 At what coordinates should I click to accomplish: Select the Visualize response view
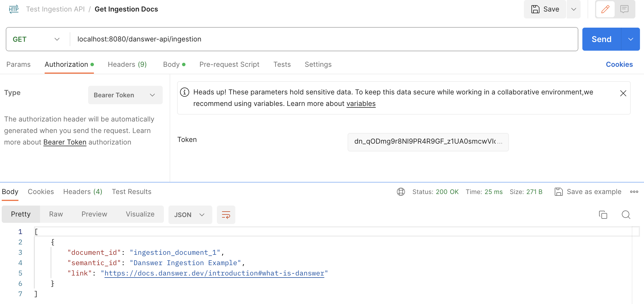point(140,214)
